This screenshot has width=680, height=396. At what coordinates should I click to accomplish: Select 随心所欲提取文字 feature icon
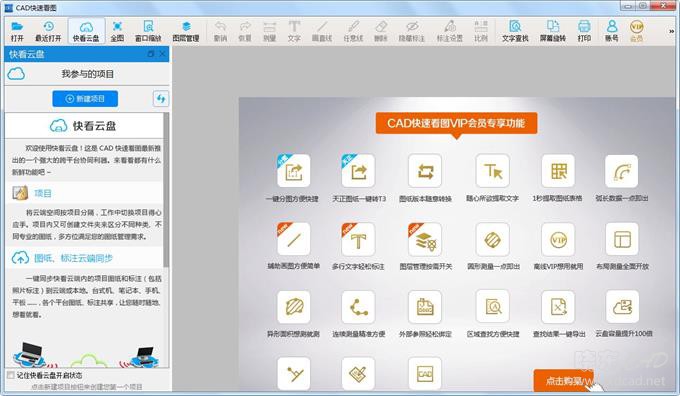coord(492,171)
